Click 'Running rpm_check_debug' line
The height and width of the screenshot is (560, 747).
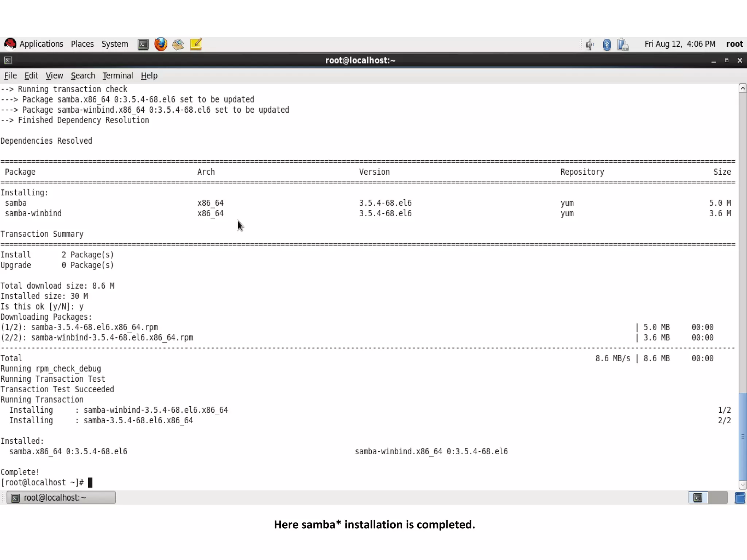(x=51, y=369)
